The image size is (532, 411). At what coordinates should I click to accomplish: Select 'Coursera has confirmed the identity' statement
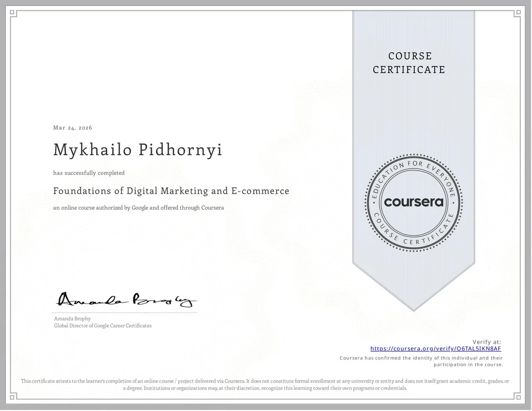tap(421, 361)
